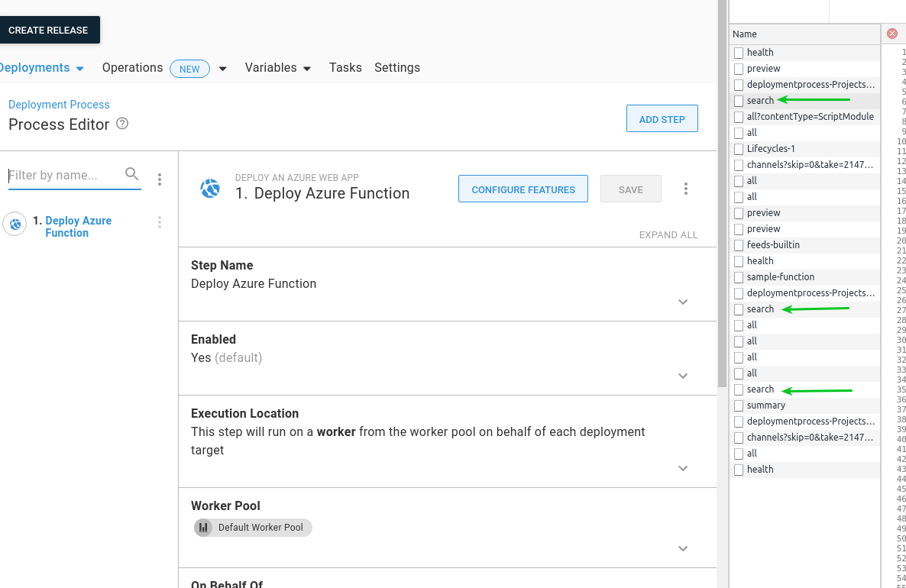Open the three-dot menu beside the Save button
Viewport: 906px width, 588px height.
(686, 189)
